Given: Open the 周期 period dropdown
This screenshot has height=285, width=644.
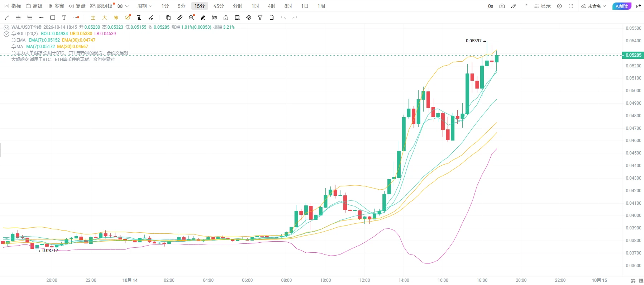Looking at the screenshot, I should [x=144, y=6].
